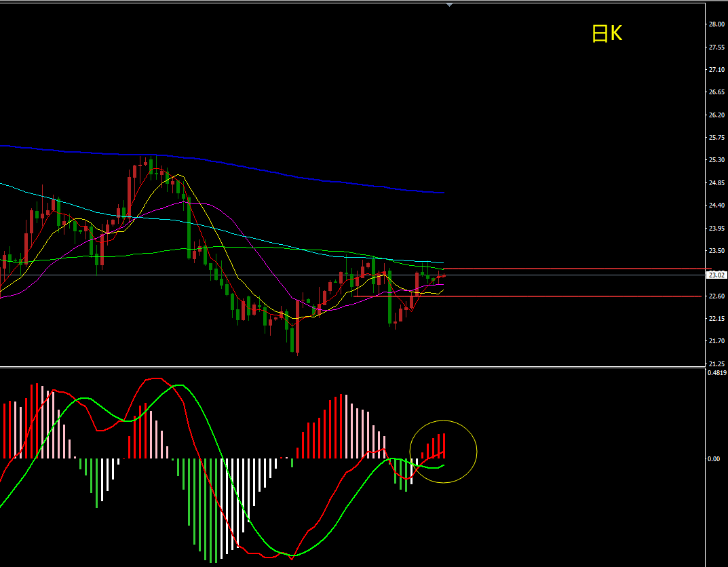Screen dimensions: 728x567
Task: Select the yellow ellipse object on the MACD panel
Action: [444, 452]
